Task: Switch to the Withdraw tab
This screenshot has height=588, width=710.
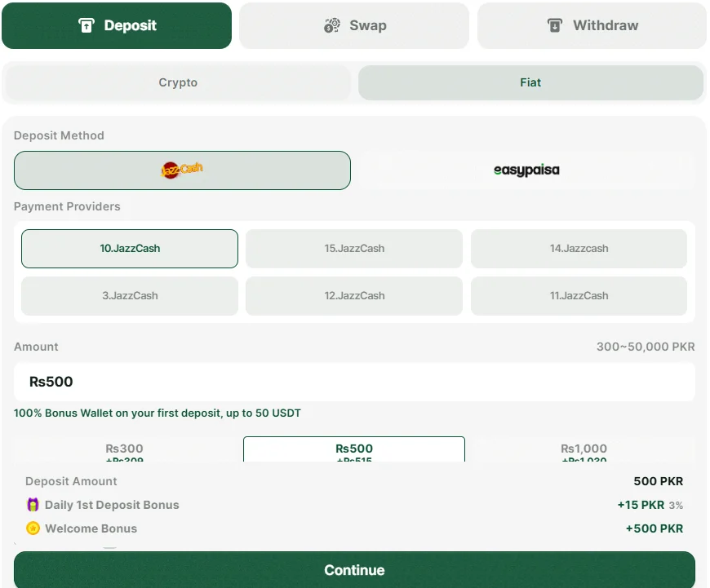Action: pos(592,25)
